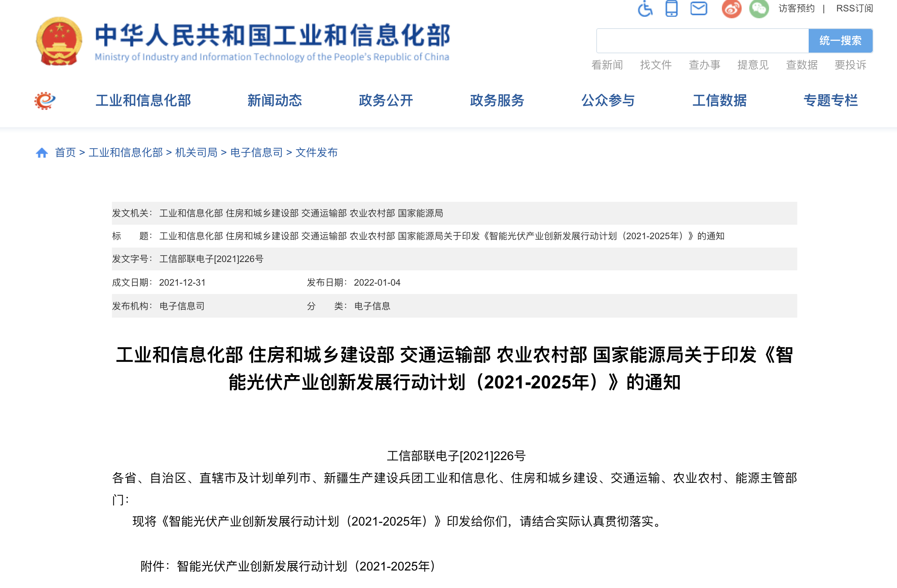Click 工业和信息化部 breadcrumb link
Viewport: 897px width, 588px height.
126,153
